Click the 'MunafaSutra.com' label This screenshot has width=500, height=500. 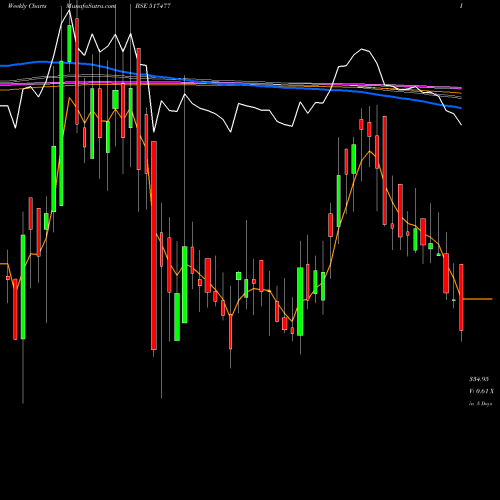[x=91, y=6]
